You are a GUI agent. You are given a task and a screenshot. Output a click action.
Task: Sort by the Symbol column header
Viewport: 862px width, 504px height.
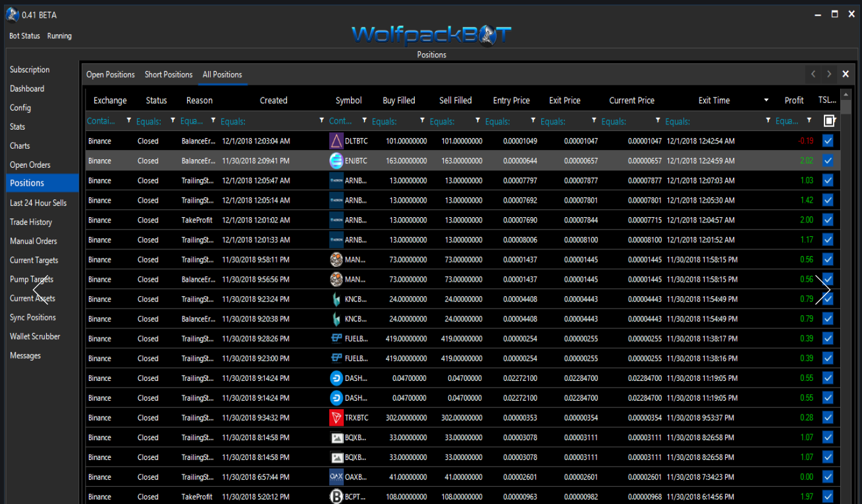348,101
